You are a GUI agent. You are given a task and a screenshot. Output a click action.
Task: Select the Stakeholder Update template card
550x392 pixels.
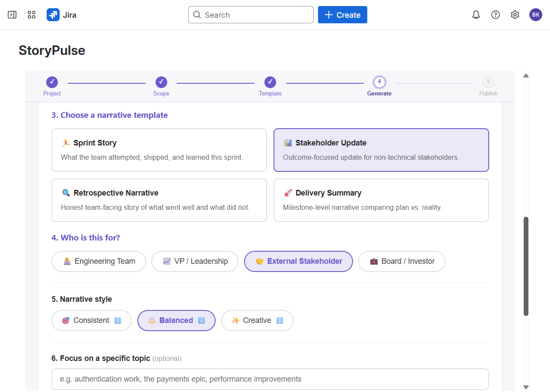pos(381,150)
